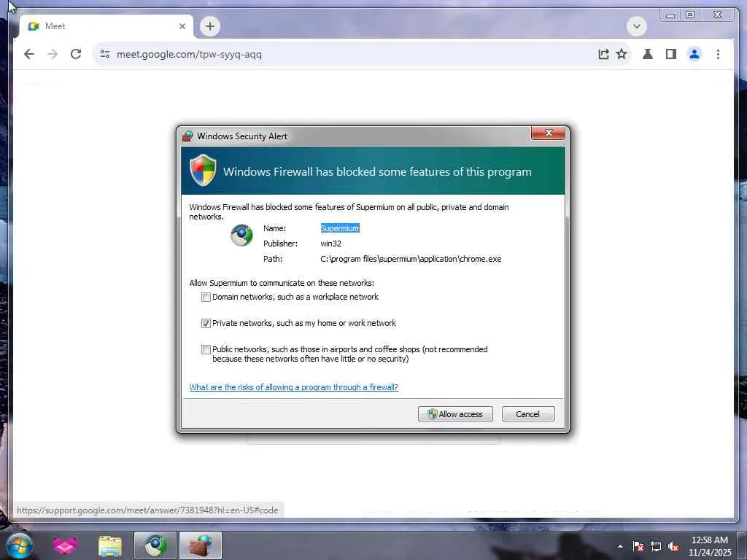This screenshot has width=747, height=560.
Task: Open the experiments flask icon
Action: pos(648,54)
